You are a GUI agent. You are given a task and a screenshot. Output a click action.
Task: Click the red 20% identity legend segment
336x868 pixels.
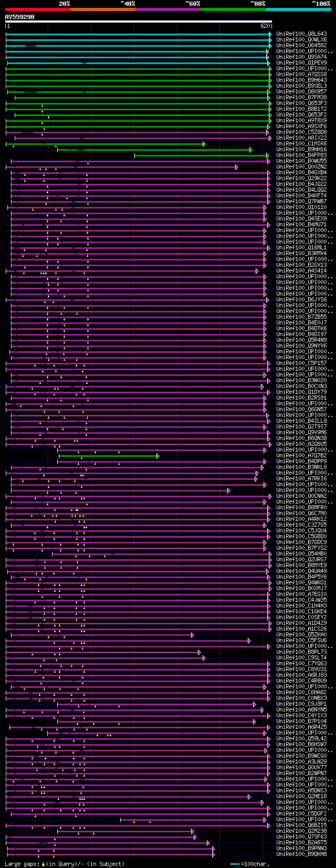point(37,9)
